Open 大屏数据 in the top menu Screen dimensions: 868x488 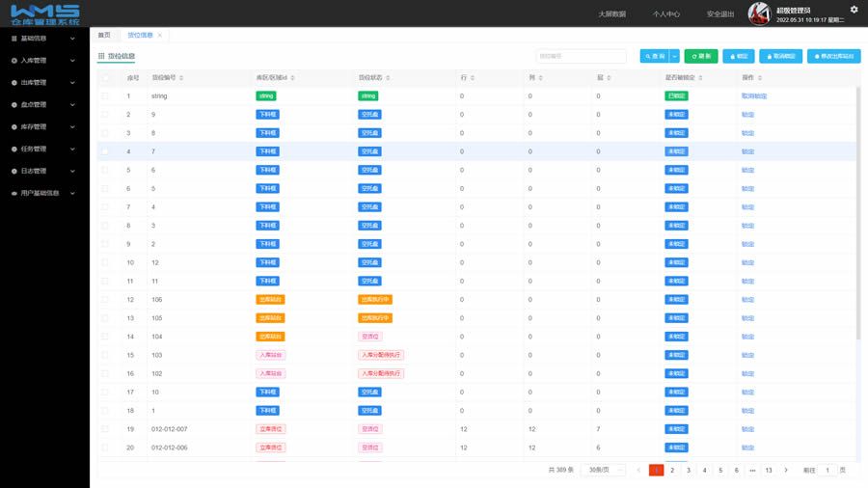(x=611, y=14)
